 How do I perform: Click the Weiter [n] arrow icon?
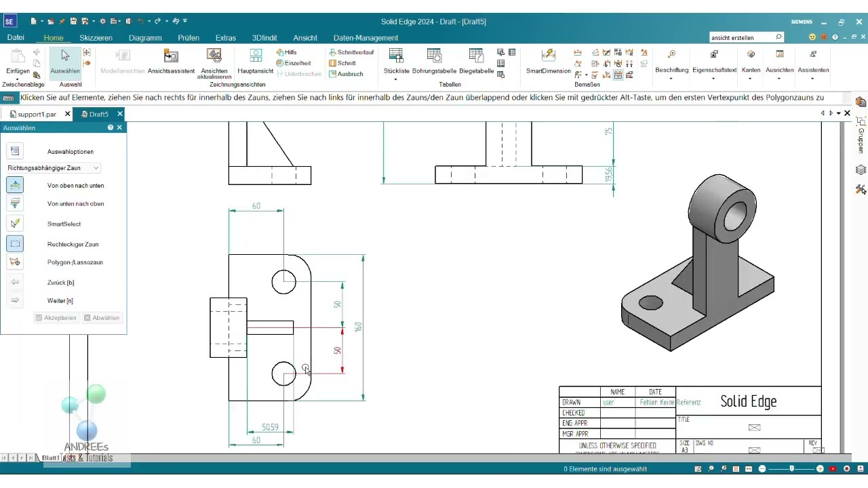point(15,300)
